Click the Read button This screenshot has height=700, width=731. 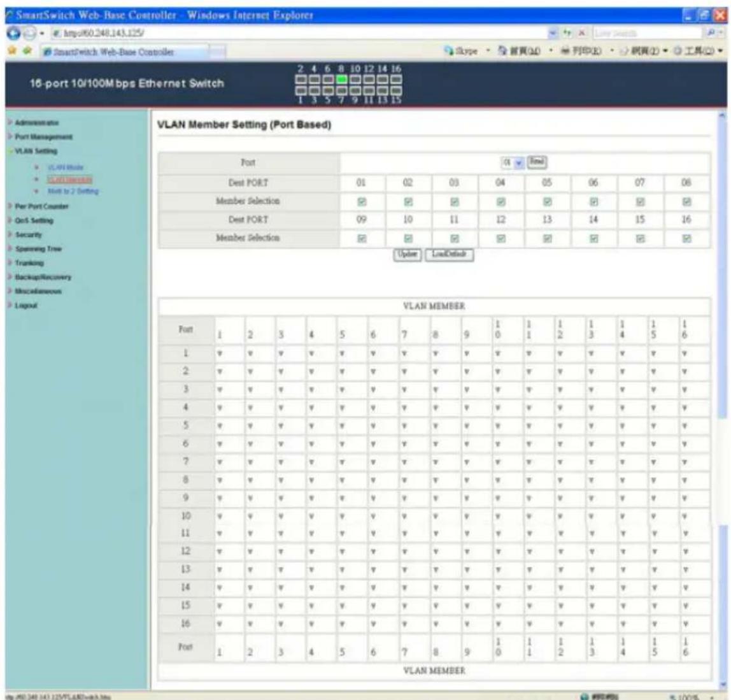point(537,162)
